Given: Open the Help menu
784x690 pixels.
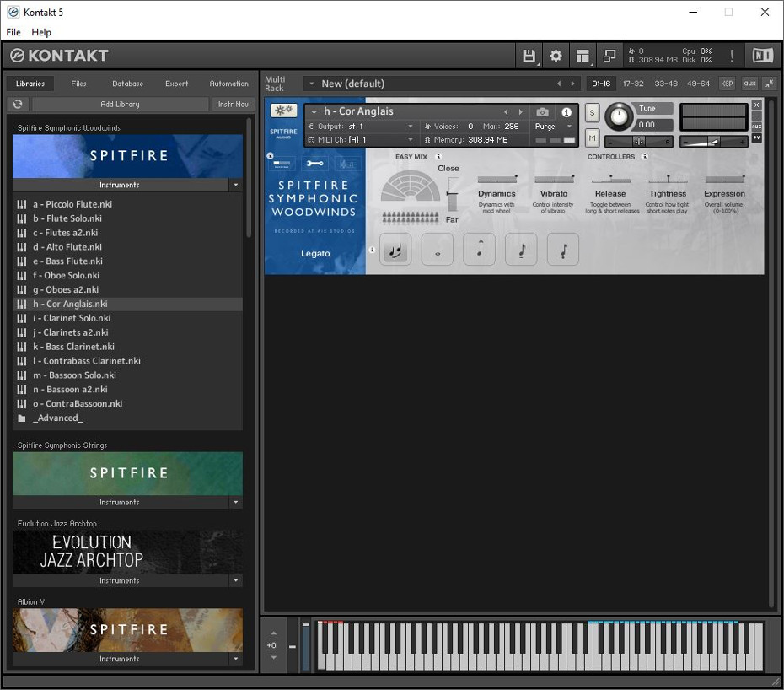Looking at the screenshot, I should [x=41, y=33].
